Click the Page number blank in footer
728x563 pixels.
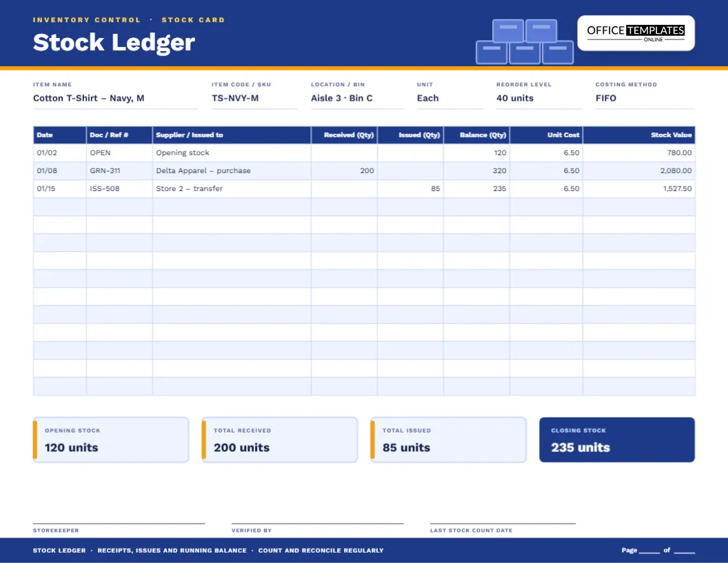click(x=649, y=551)
